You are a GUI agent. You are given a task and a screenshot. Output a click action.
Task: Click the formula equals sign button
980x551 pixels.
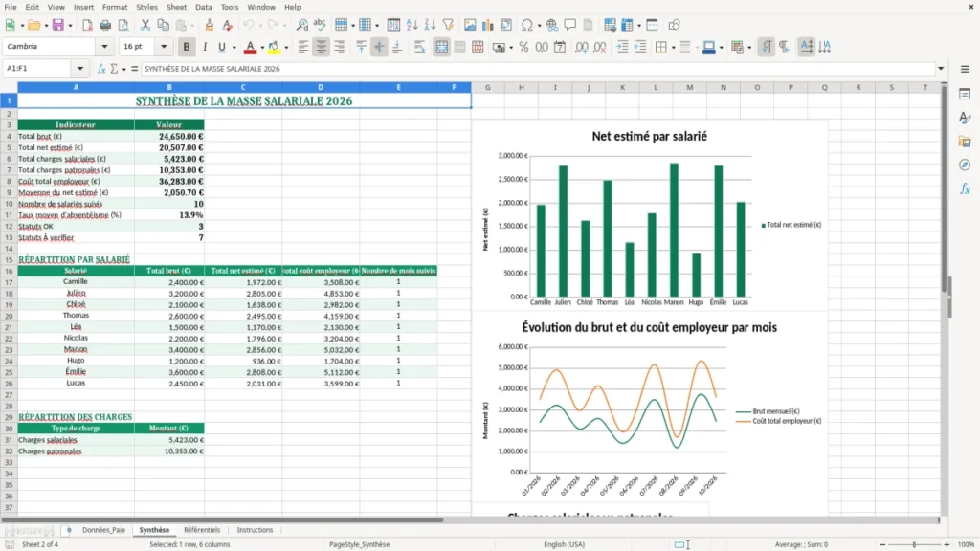pyautogui.click(x=134, y=69)
